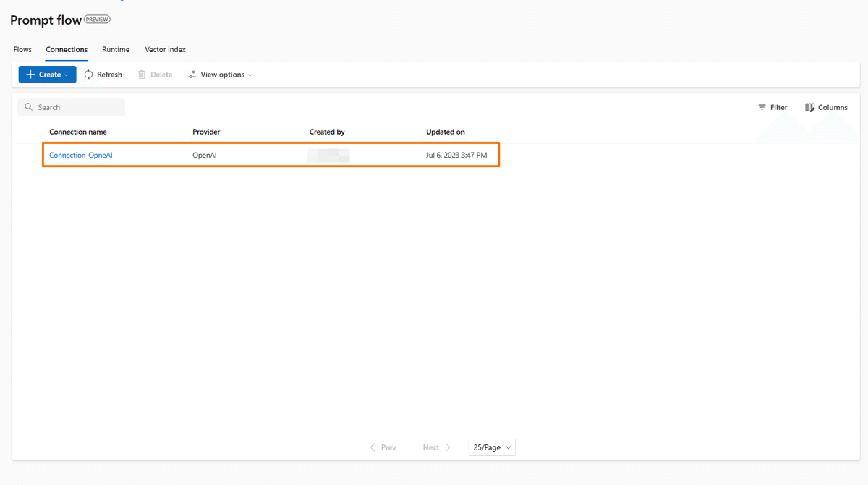Click the Delete trash icon
868x485 pixels.
click(140, 74)
